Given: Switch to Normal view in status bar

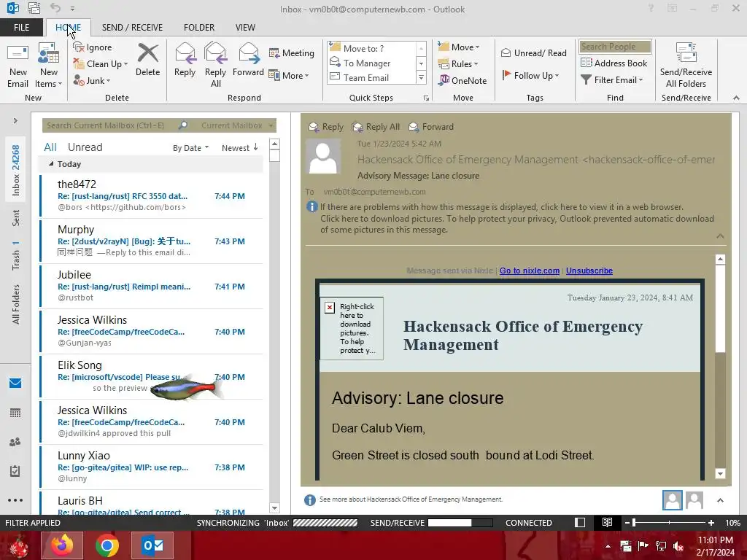Looking at the screenshot, I should click(580, 522).
